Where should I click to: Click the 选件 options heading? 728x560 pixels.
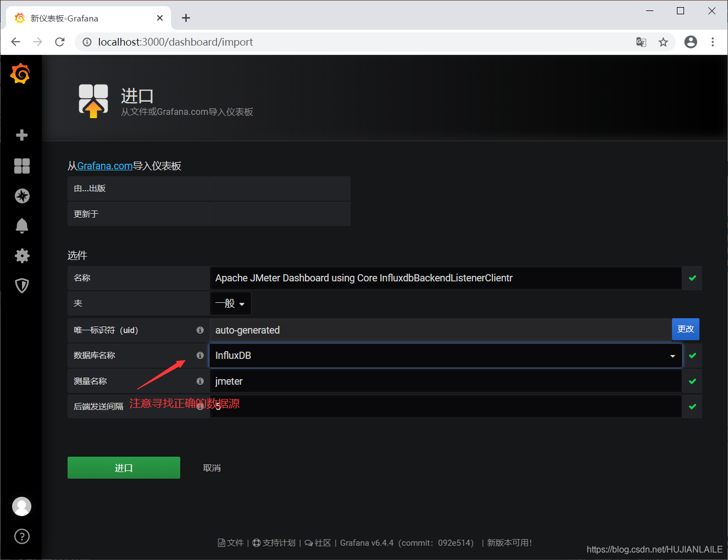(x=77, y=256)
